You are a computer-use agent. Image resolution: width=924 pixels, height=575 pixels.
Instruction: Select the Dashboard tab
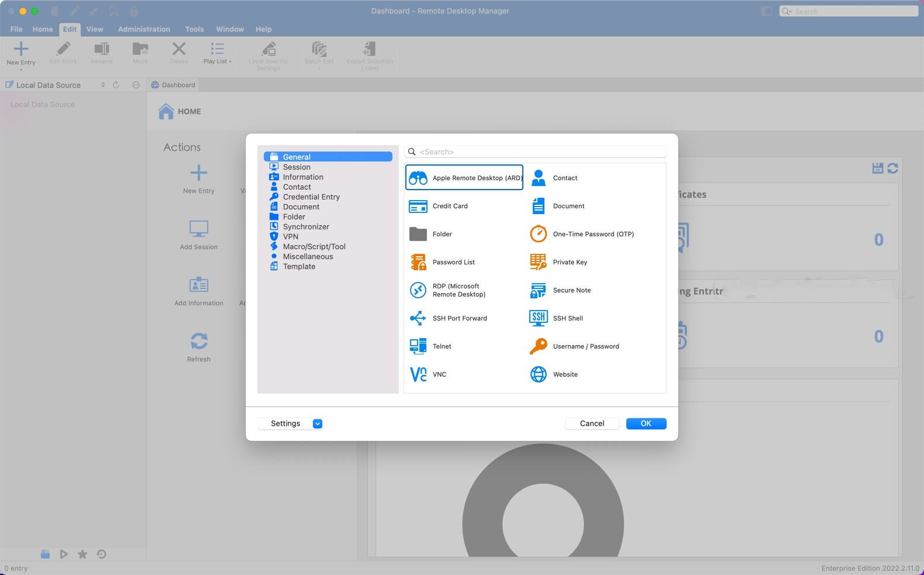[x=173, y=85]
